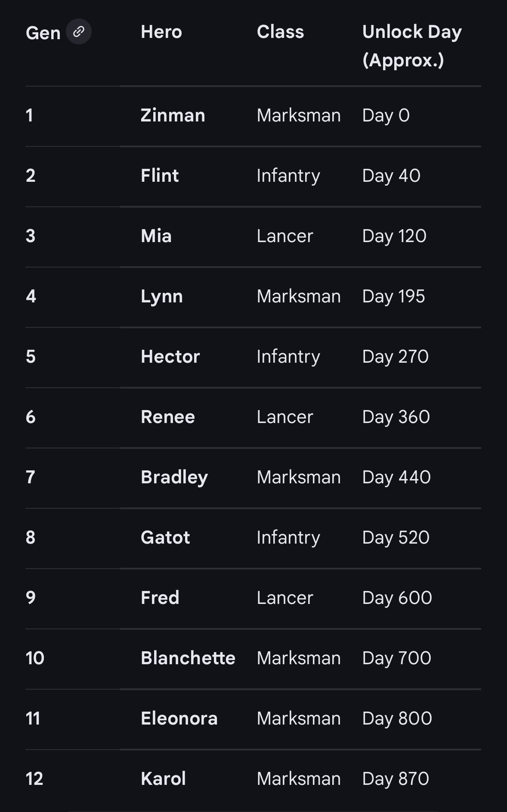Click the link icon beside Gen header
Viewport: 507px width, 812px height.
78,32
